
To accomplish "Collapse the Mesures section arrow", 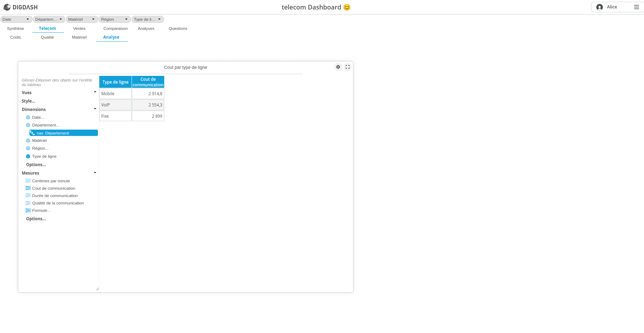I will click(95, 173).
